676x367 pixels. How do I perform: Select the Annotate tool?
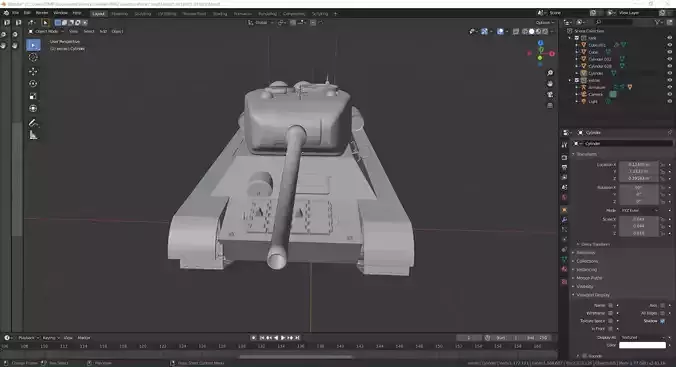point(33,123)
